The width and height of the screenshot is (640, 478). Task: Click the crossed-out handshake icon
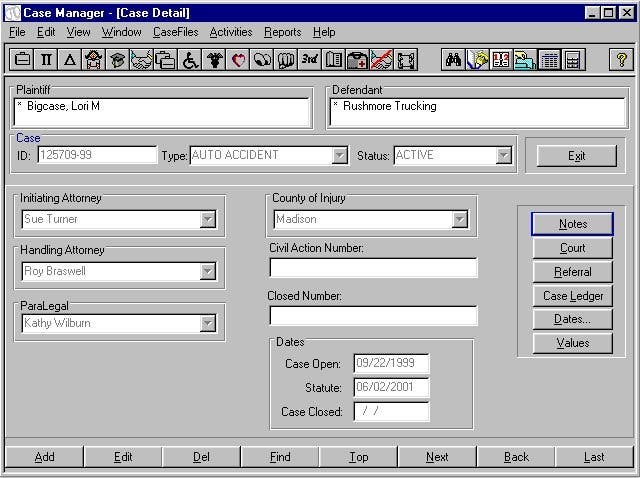(x=382, y=60)
